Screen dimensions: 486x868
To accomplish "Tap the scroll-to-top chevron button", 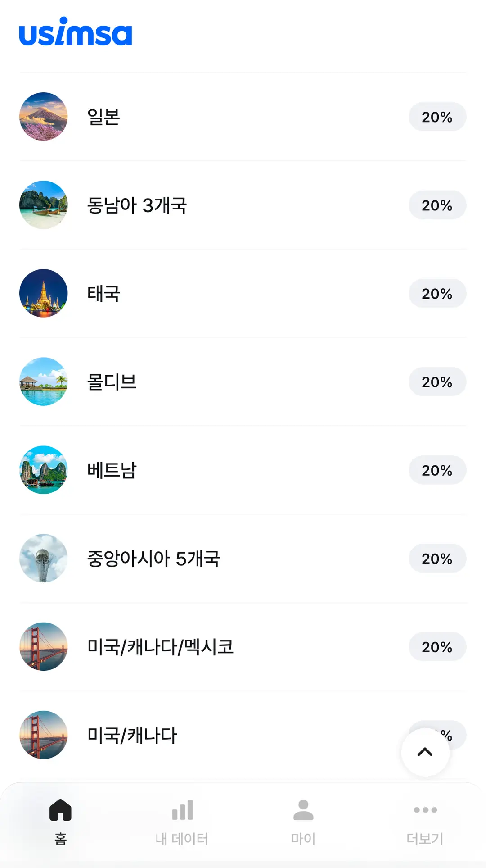I will 425,752.
